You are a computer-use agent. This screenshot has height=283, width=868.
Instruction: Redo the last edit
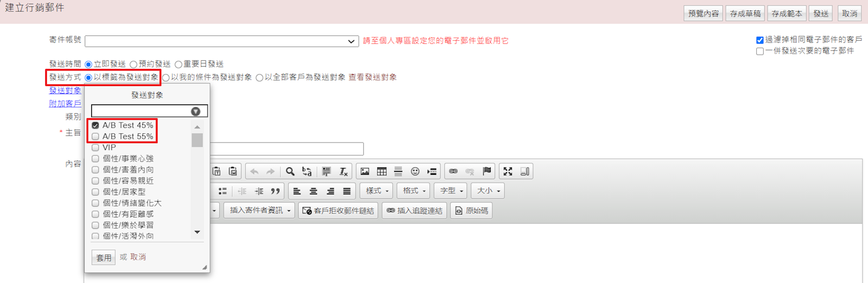pyautogui.click(x=270, y=171)
